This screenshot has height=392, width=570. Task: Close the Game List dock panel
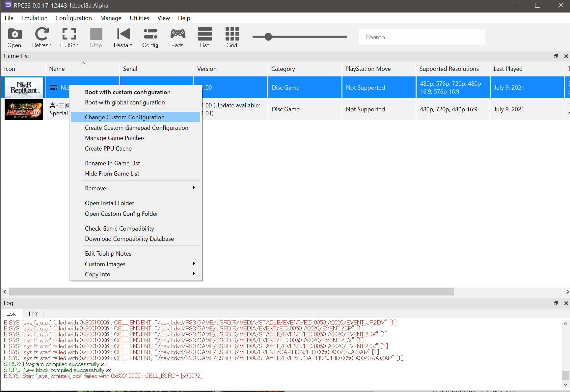566,56
